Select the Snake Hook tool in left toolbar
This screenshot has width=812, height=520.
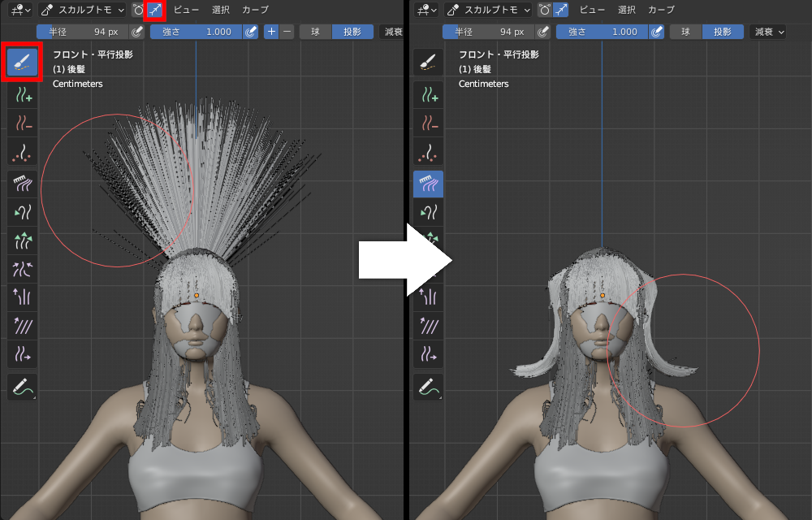tap(23, 213)
